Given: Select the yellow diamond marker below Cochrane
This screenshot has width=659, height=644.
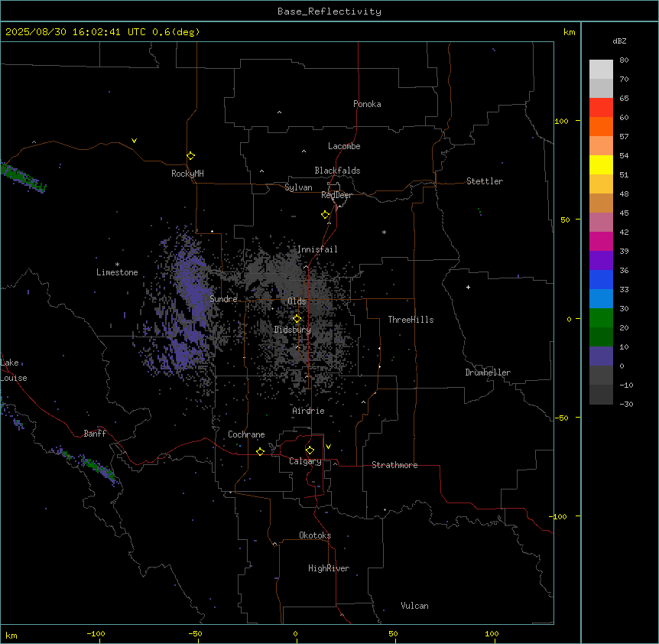Looking at the screenshot, I should click(x=260, y=451).
